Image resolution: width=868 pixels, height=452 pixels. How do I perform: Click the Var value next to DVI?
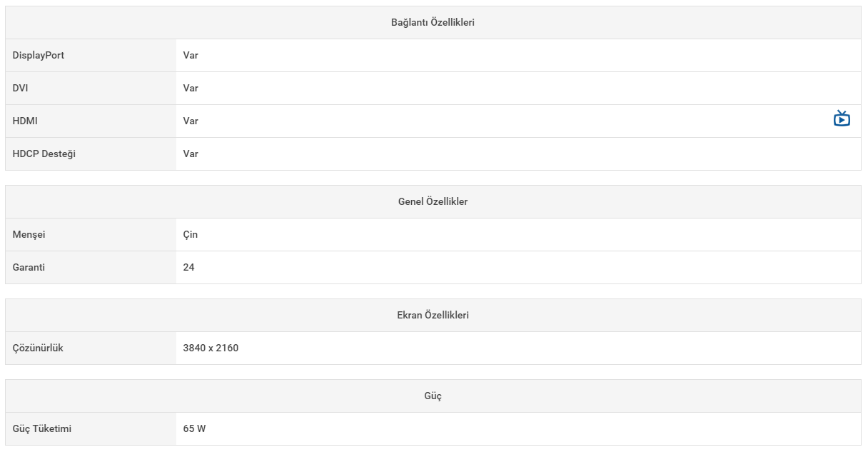(x=191, y=88)
